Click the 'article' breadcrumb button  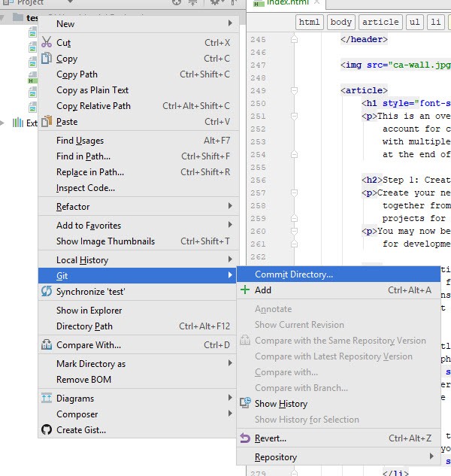[x=380, y=23]
